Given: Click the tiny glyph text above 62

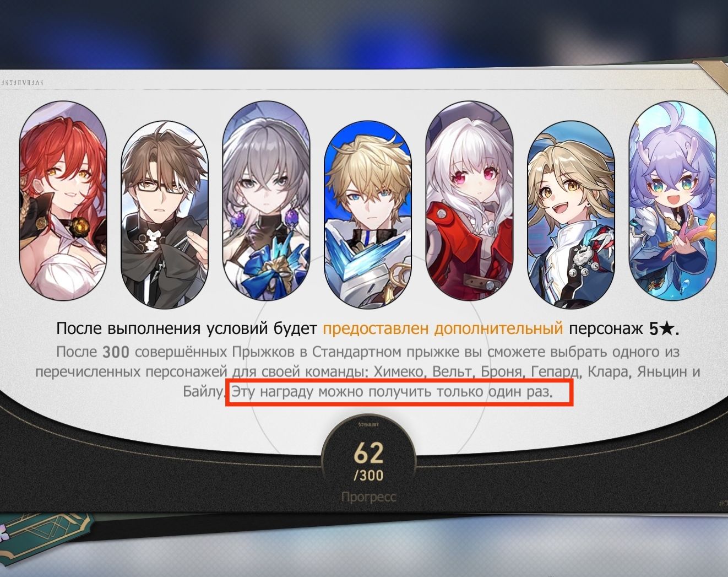Looking at the screenshot, I should 368,425.
